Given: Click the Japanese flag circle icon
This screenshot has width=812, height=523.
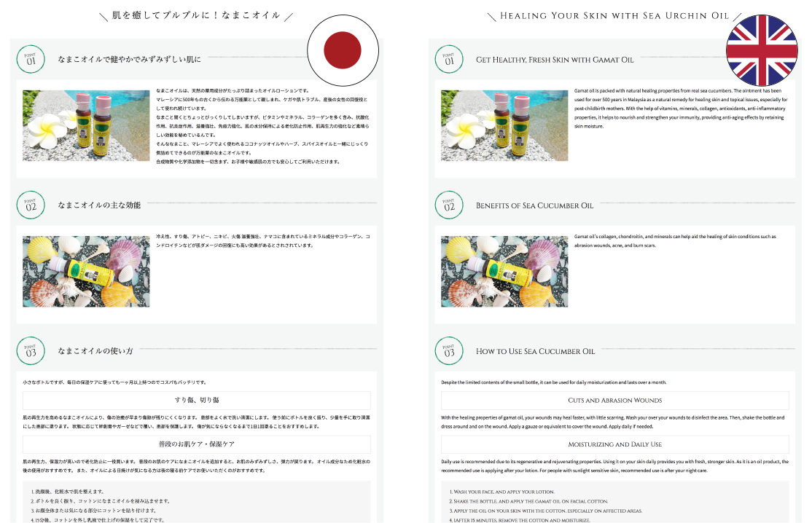Looking at the screenshot, I should click(x=343, y=51).
